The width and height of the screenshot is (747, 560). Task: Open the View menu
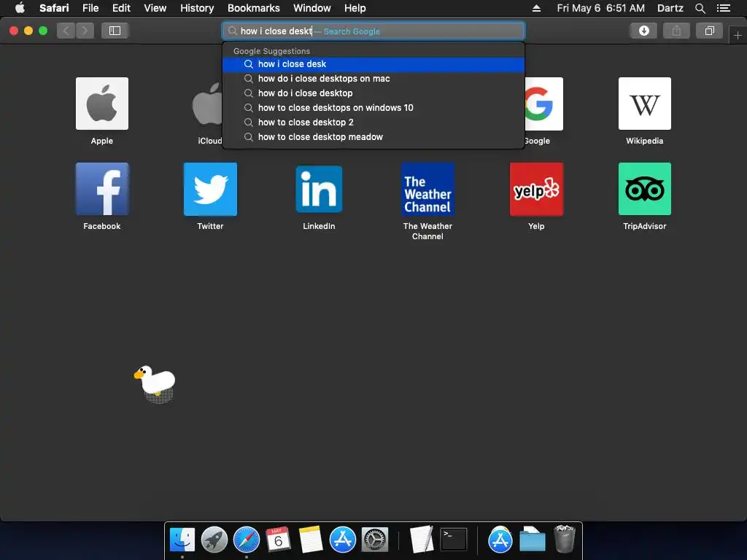[155, 8]
